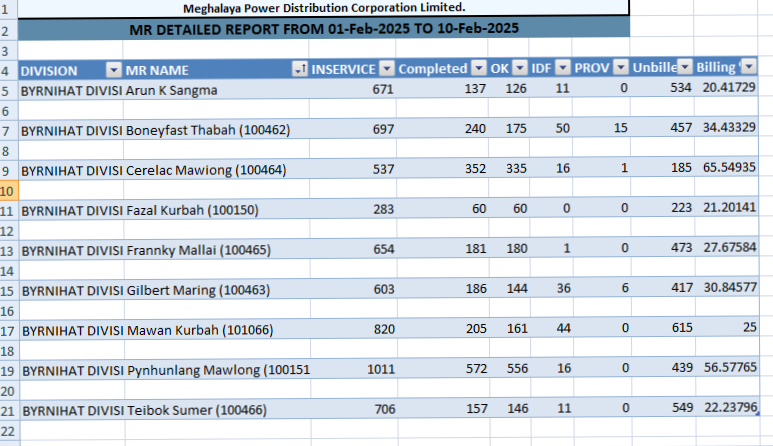
Task: Open the Completed column filter dropdown
Action: tap(479, 68)
